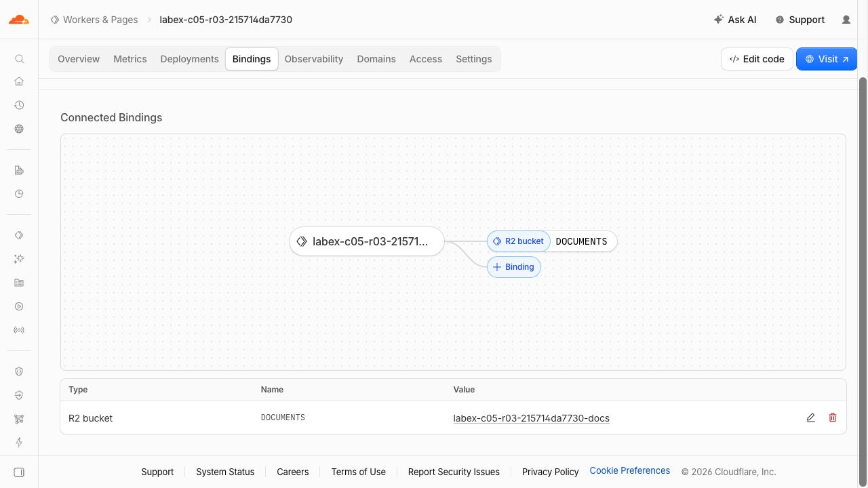Open the document chart icon in sidebar
This screenshot has width=868, height=488.
[x=19, y=170]
